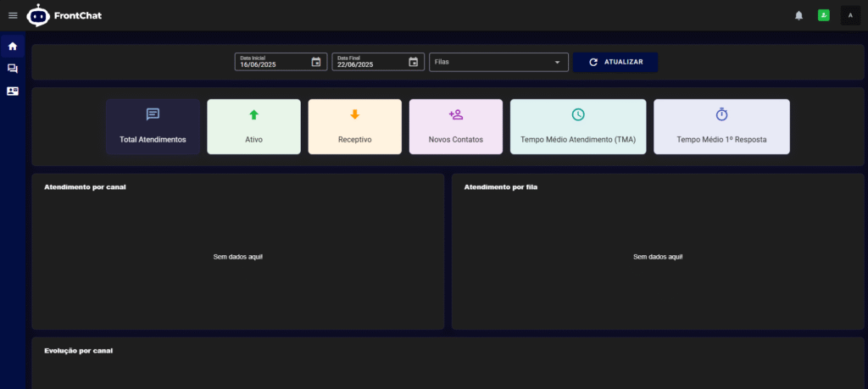Click Tempo Médio Atendimento (TMA) card

click(x=577, y=127)
